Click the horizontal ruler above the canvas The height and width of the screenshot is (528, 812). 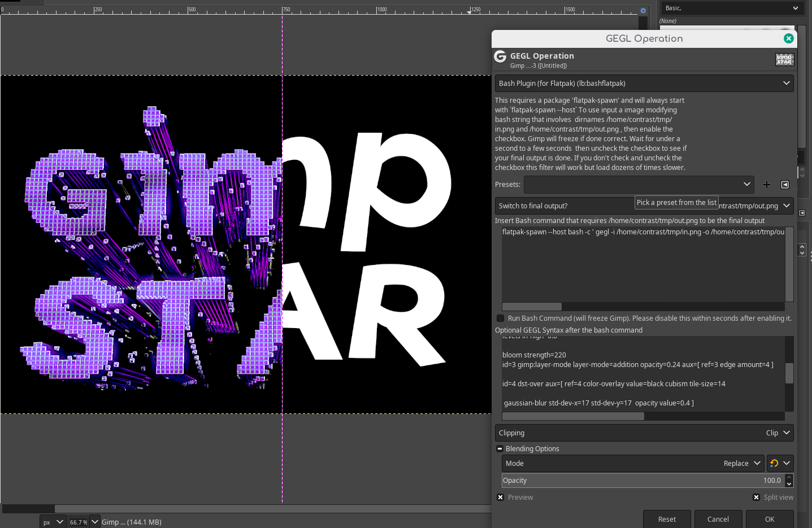319,10
